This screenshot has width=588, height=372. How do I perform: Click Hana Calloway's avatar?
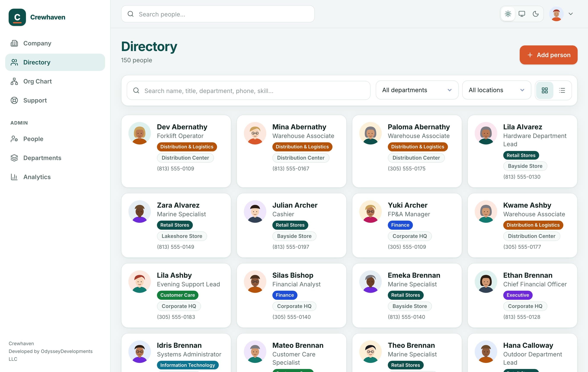point(486,352)
